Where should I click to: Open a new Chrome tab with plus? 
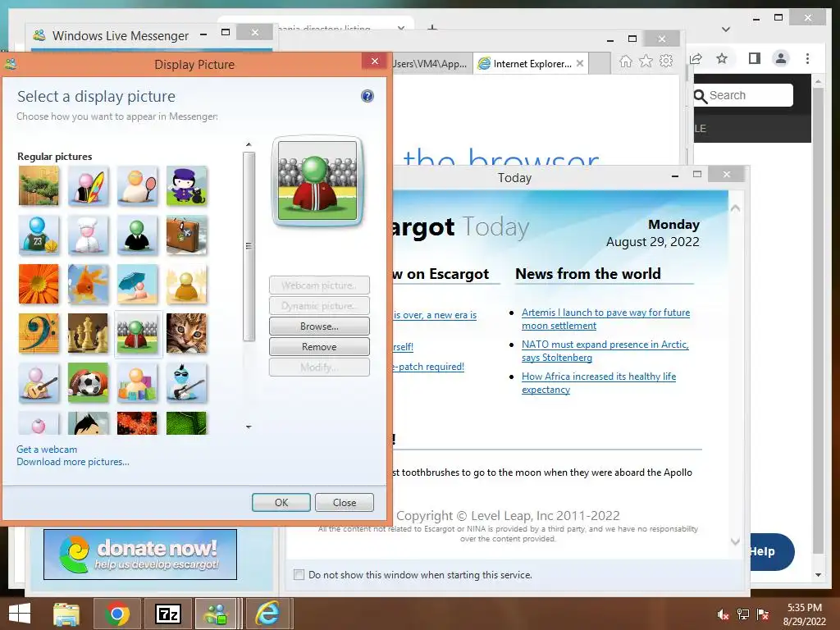point(432,28)
